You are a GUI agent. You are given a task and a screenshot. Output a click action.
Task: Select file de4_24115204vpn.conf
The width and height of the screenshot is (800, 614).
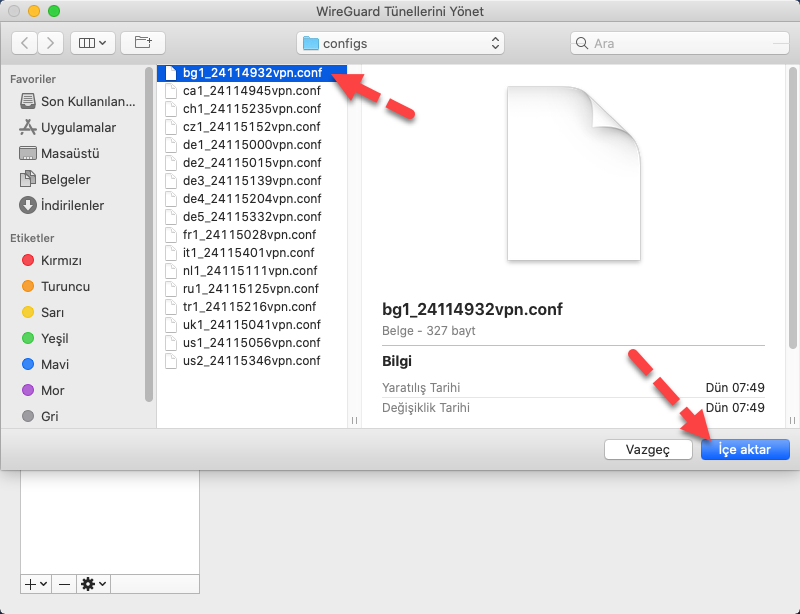[x=252, y=199]
